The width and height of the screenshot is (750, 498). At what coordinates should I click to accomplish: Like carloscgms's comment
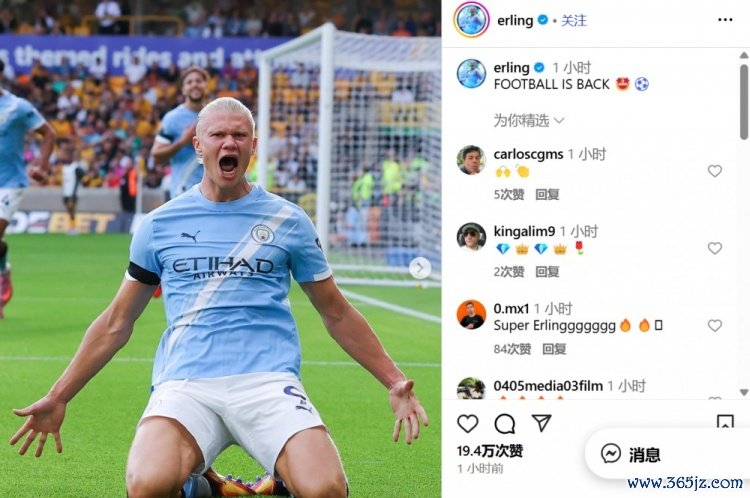(x=715, y=171)
